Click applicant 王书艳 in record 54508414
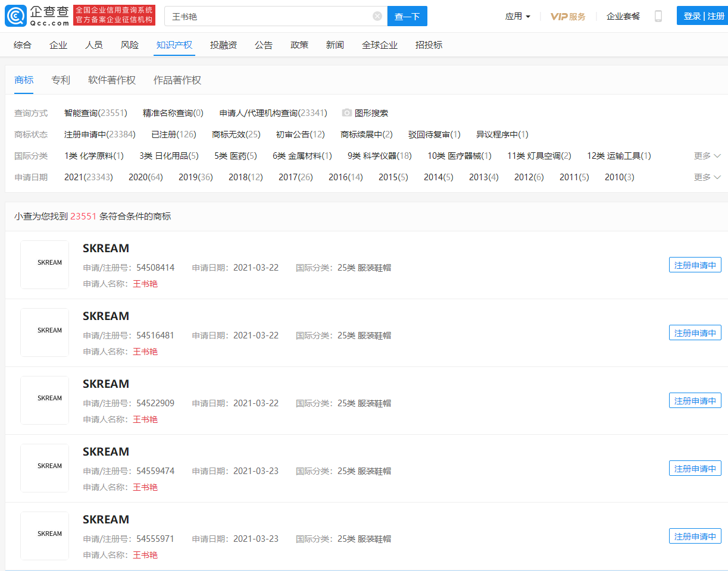 tap(145, 284)
